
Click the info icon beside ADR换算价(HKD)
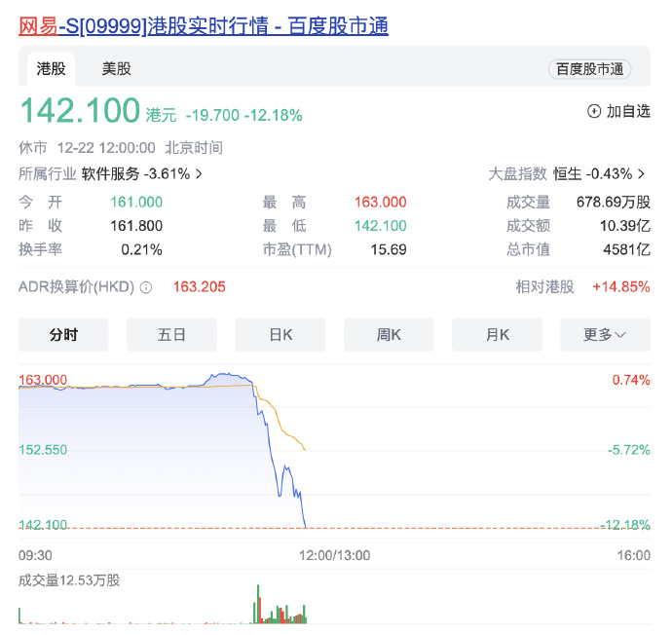[146, 287]
